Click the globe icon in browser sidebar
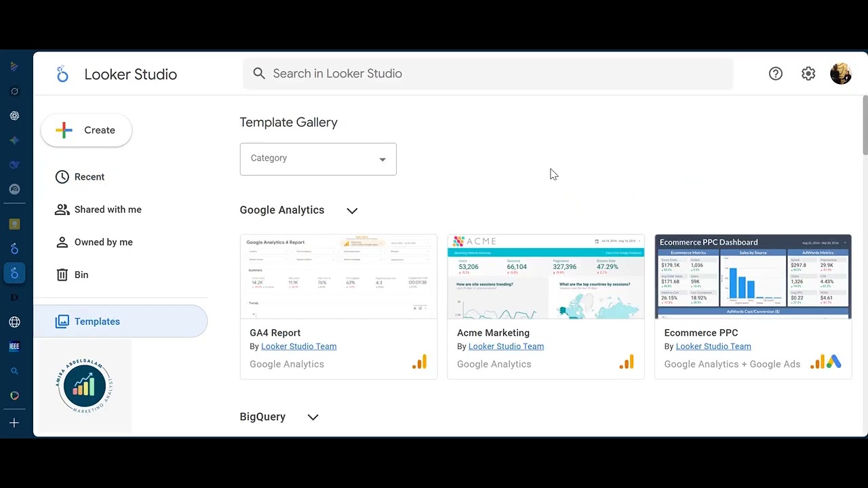868x488 pixels. (x=14, y=322)
